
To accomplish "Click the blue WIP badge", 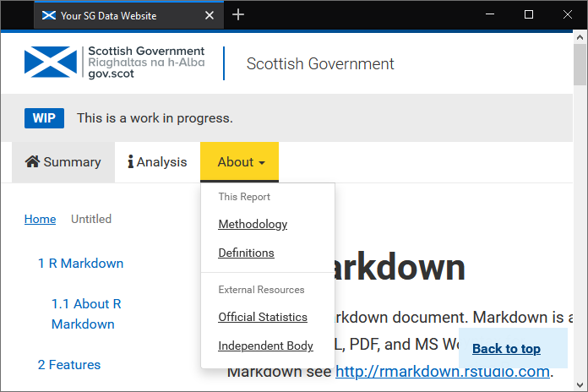I will [x=44, y=118].
